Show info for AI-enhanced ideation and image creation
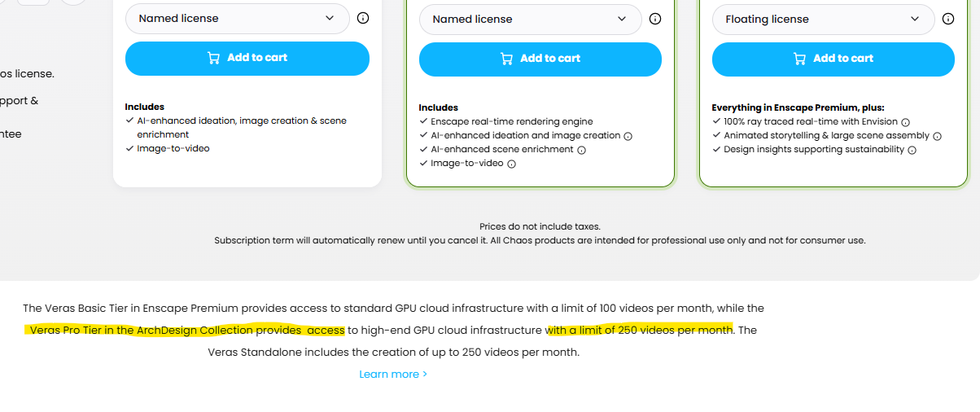 (x=628, y=136)
